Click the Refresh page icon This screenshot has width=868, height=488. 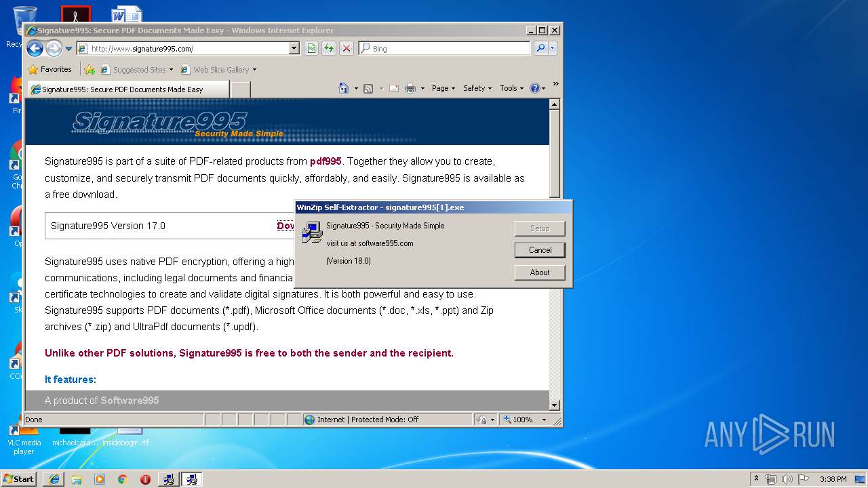(329, 49)
